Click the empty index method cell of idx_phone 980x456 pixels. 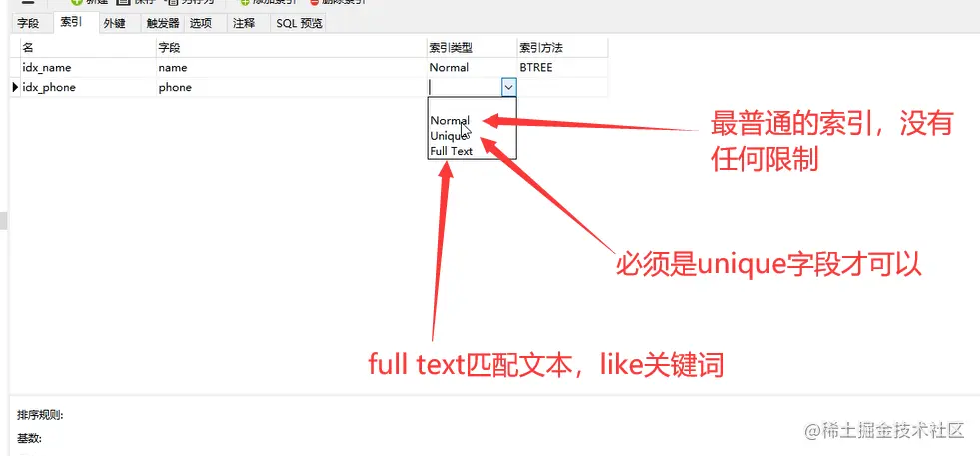pyautogui.click(x=562, y=88)
